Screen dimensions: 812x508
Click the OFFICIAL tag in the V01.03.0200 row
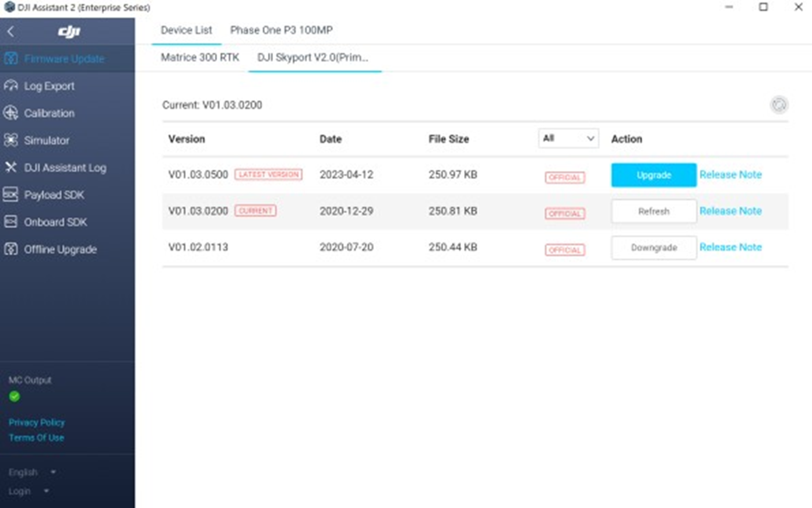565,214
